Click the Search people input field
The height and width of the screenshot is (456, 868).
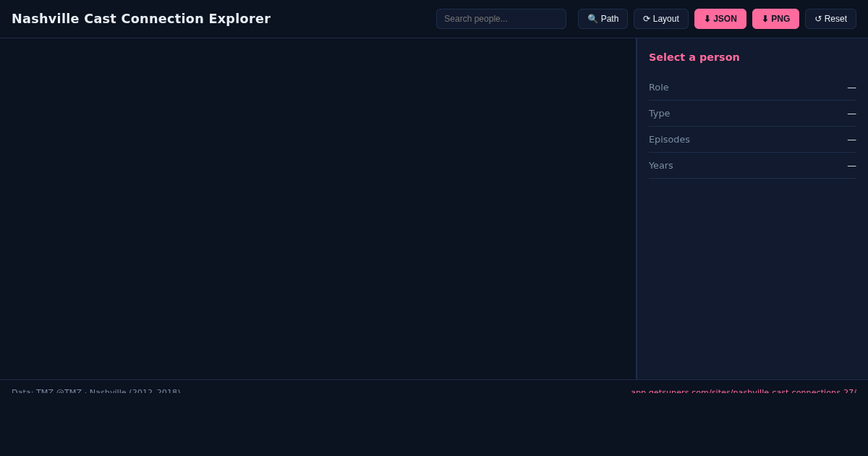[x=501, y=19]
